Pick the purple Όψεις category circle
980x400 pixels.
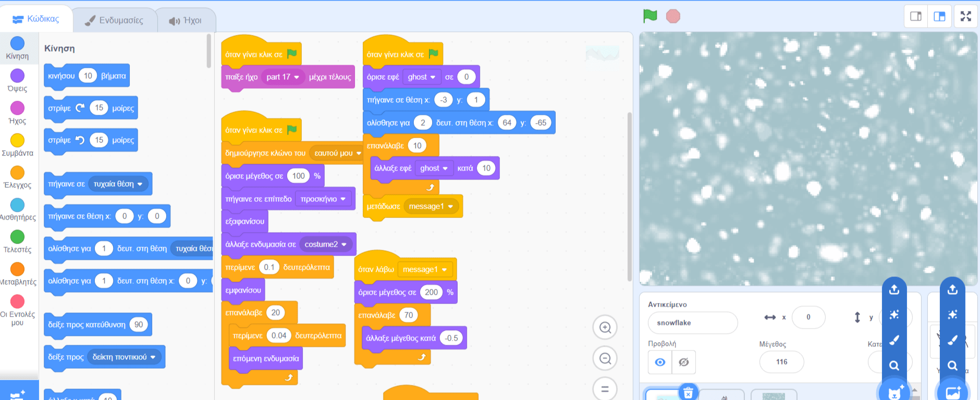(x=17, y=80)
